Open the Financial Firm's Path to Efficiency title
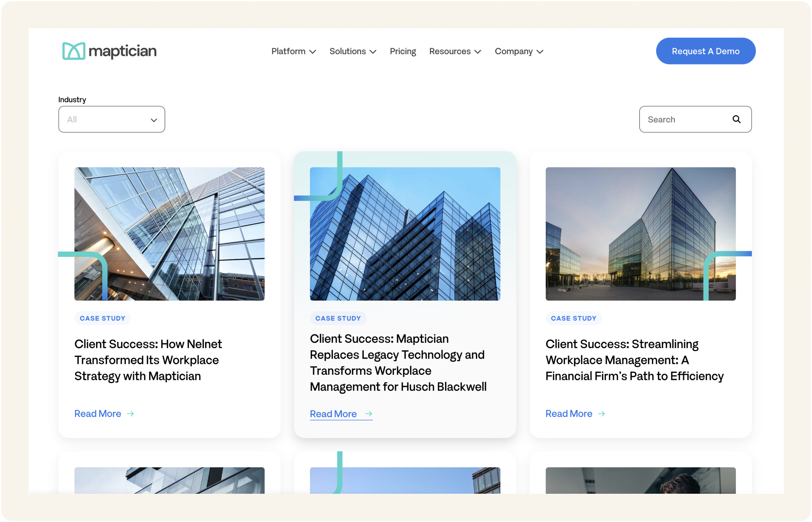The image size is (812, 522). coord(634,360)
